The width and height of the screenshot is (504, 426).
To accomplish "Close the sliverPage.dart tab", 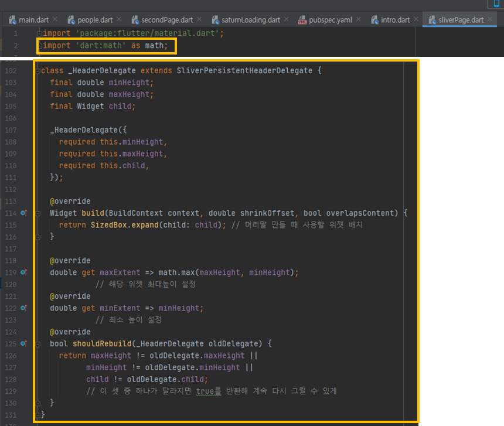I will pos(490,19).
